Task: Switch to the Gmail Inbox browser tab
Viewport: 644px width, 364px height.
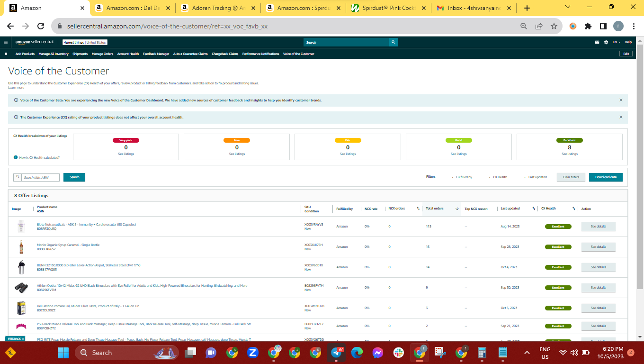Action: coord(474,8)
